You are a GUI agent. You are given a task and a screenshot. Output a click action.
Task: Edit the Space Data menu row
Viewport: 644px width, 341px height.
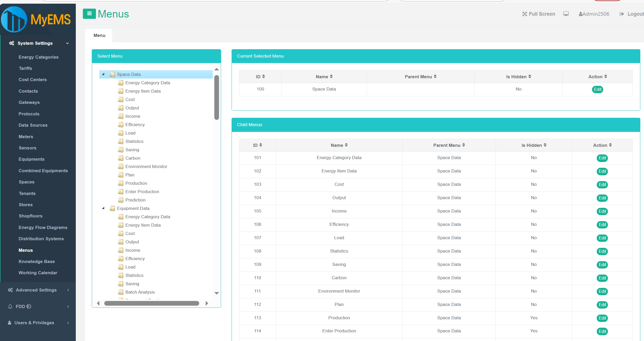[x=597, y=89]
